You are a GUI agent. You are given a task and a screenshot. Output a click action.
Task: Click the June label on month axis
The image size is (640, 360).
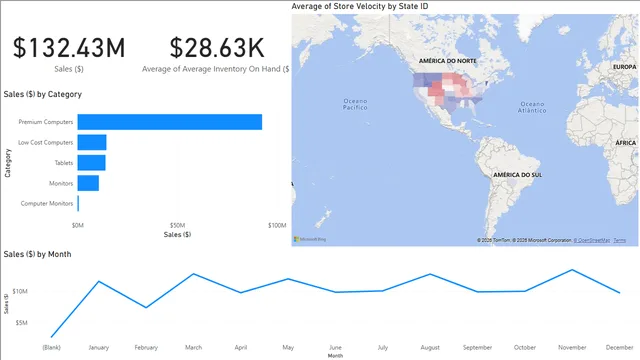(336, 348)
